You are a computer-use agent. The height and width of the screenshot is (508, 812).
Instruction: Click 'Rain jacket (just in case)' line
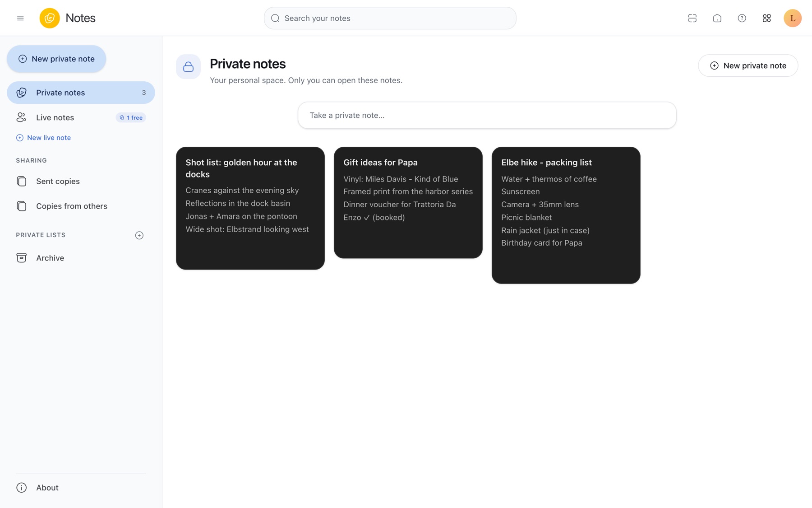click(x=545, y=230)
